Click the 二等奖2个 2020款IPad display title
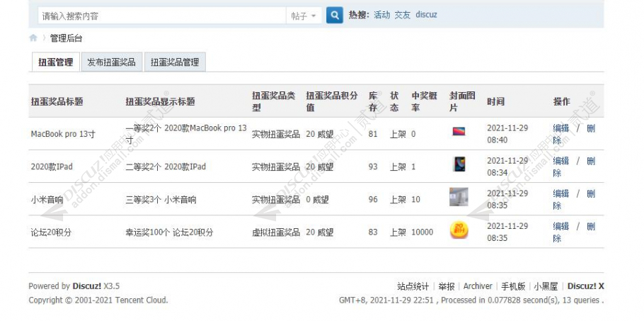This screenshot has height=321, width=644. (x=166, y=167)
